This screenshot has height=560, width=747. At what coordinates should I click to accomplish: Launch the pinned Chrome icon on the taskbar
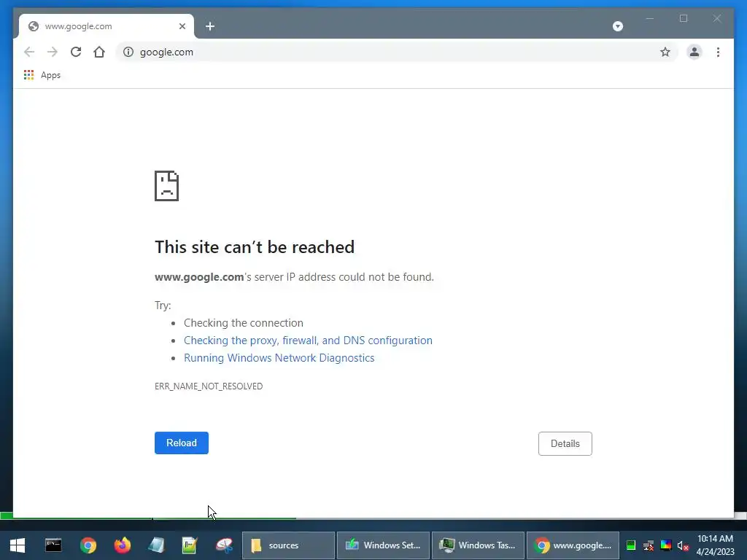pos(88,545)
